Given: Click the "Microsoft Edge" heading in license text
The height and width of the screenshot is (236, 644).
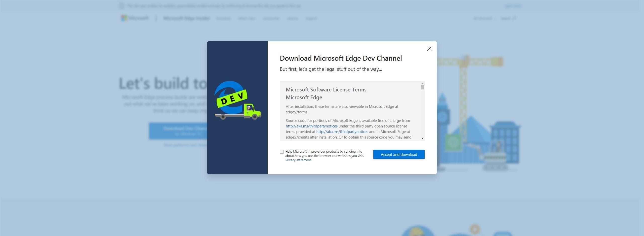Looking at the screenshot, I should [x=304, y=97].
